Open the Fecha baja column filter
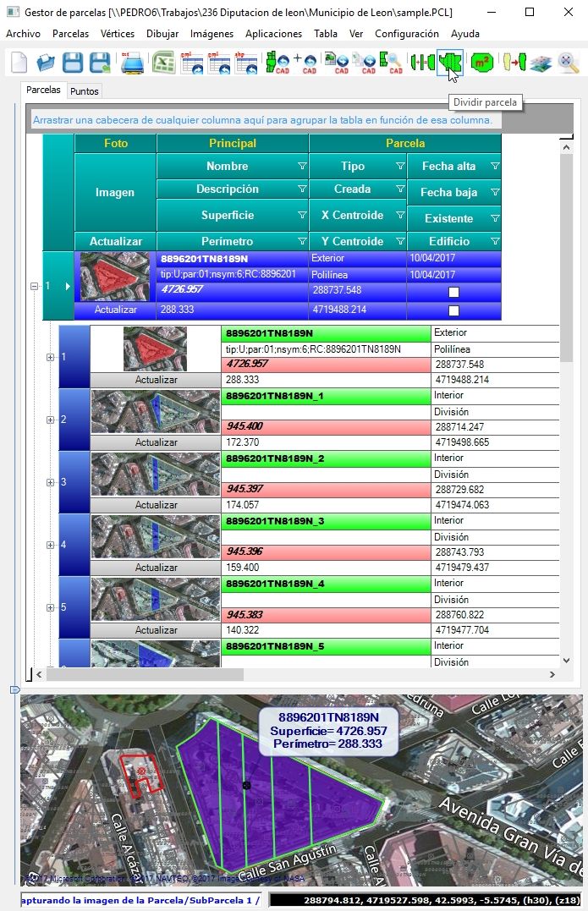The height and width of the screenshot is (911, 588). click(495, 192)
